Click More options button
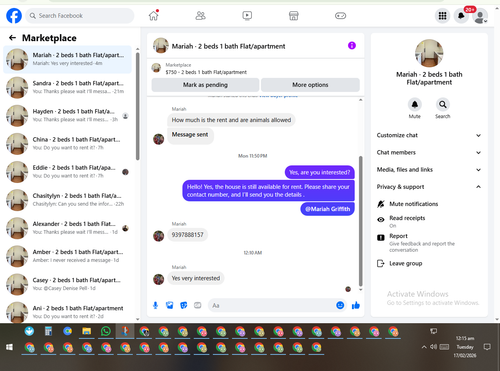Image resolution: width=500 pixels, height=371 pixels. click(x=310, y=85)
